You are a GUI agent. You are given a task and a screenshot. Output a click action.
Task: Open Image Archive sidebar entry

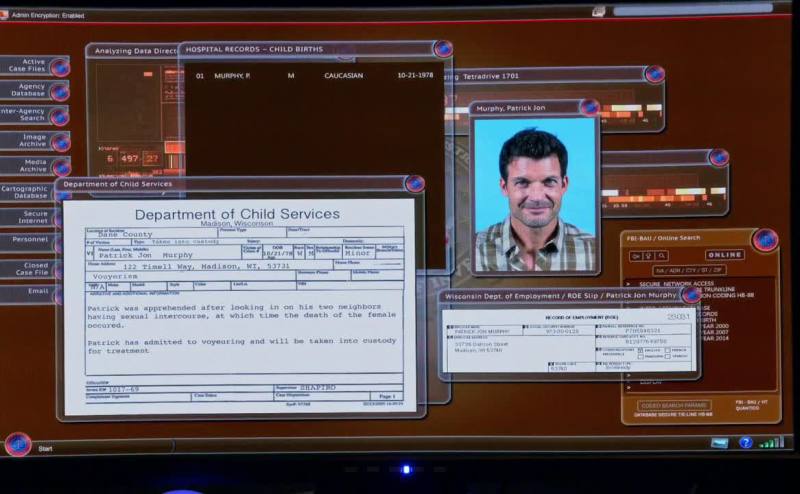click(x=35, y=141)
